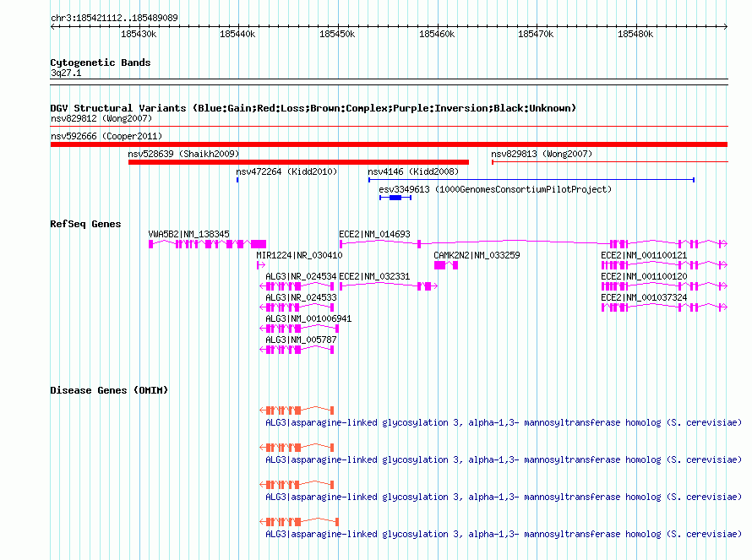Click the 185450k ruler tick label
The width and height of the screenshot is (752, 560).
[337, 34]
